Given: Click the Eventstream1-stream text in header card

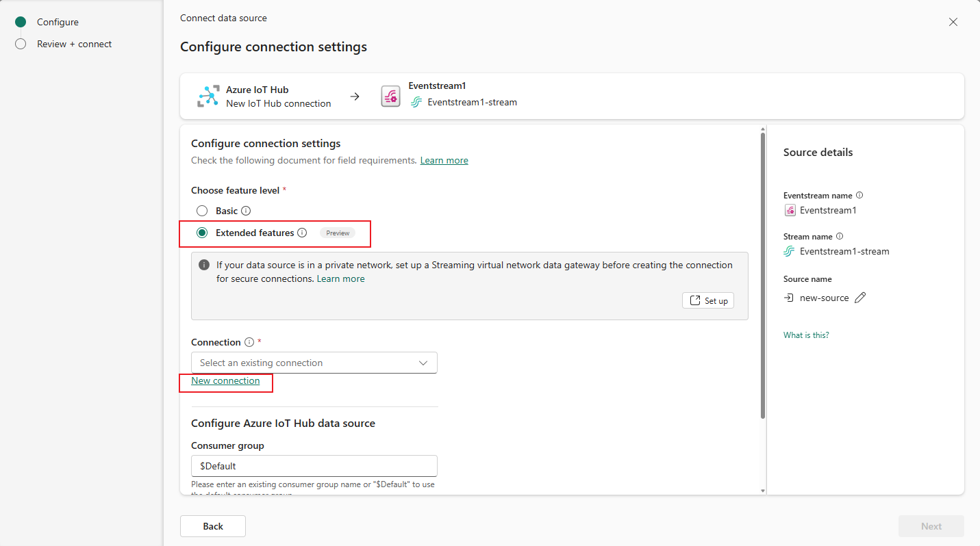Looking at the screenshot, I should [x=472, y=103].
